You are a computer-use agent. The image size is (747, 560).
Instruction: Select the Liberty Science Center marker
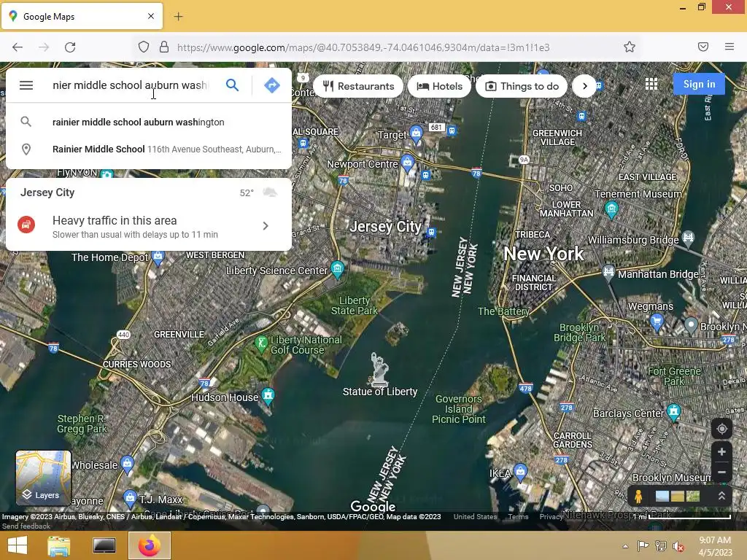[337, 269]
